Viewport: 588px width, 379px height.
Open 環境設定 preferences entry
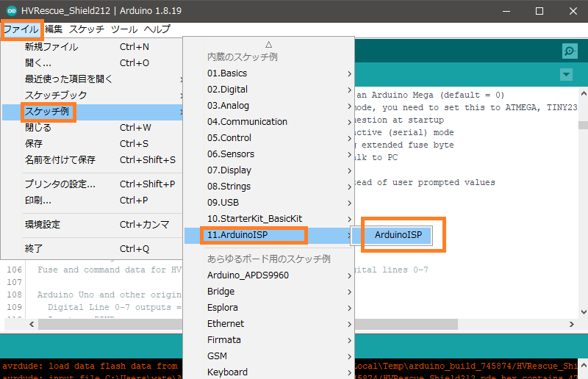pos(93,225)
